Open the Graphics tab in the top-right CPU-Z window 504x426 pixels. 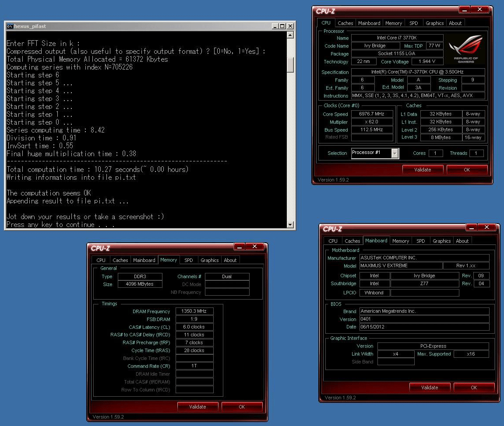[x=434, y=23]
